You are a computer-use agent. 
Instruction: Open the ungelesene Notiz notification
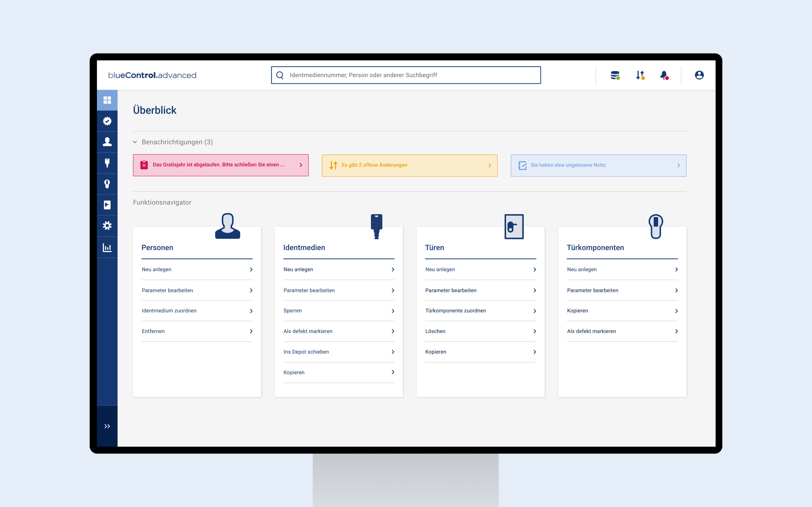point(598,165)
